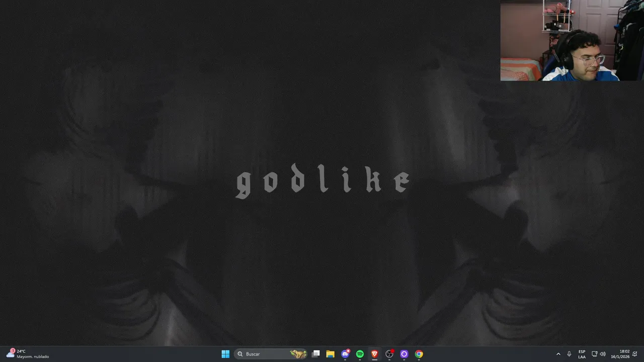Open the weather widget showing 24°C
The image size is (644, 362).
[28, 354]
